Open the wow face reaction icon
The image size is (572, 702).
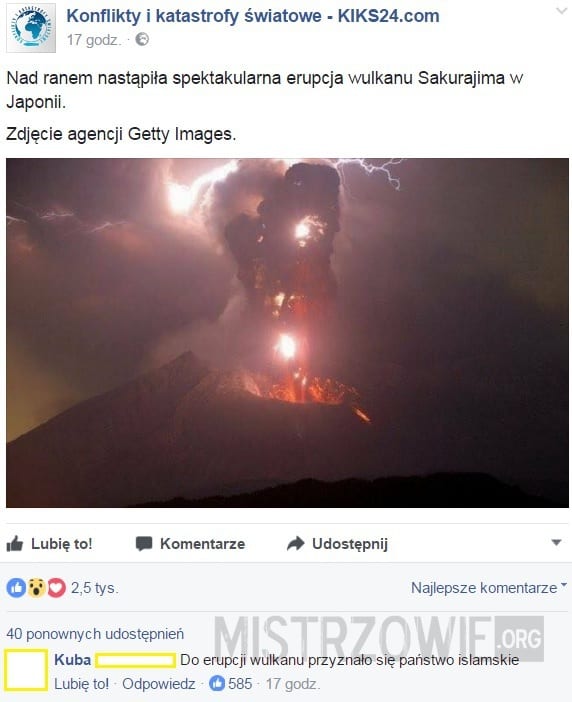coord(36,588)
